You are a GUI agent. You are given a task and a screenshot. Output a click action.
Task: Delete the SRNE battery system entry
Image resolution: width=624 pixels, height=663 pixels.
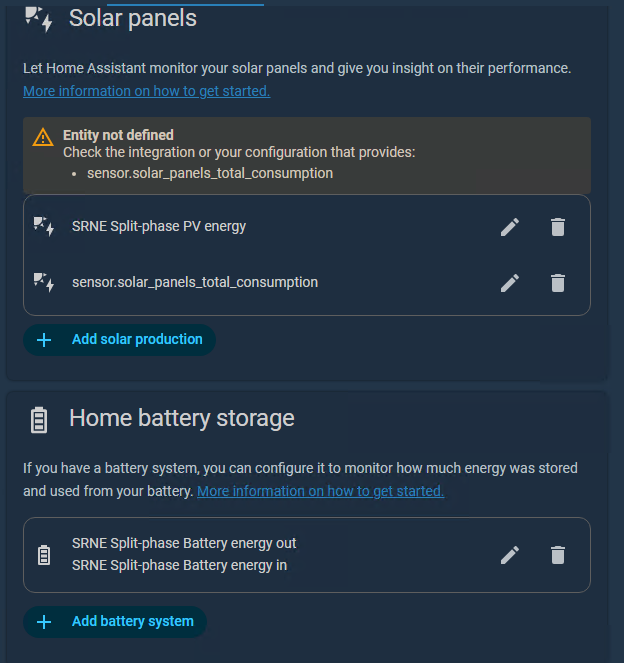pos(558,555)
